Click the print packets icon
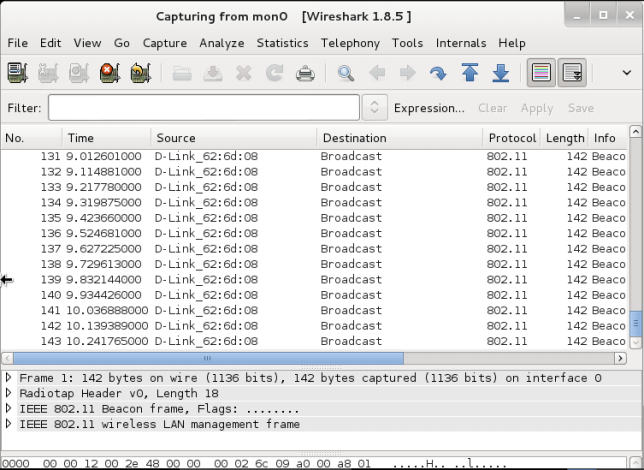The image size is (644, 470). 306,73
